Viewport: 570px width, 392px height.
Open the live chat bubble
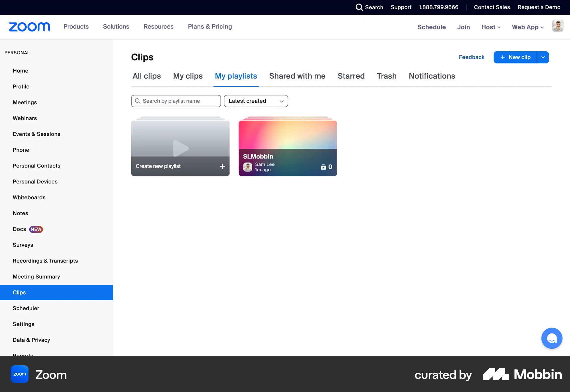[551, 338]
